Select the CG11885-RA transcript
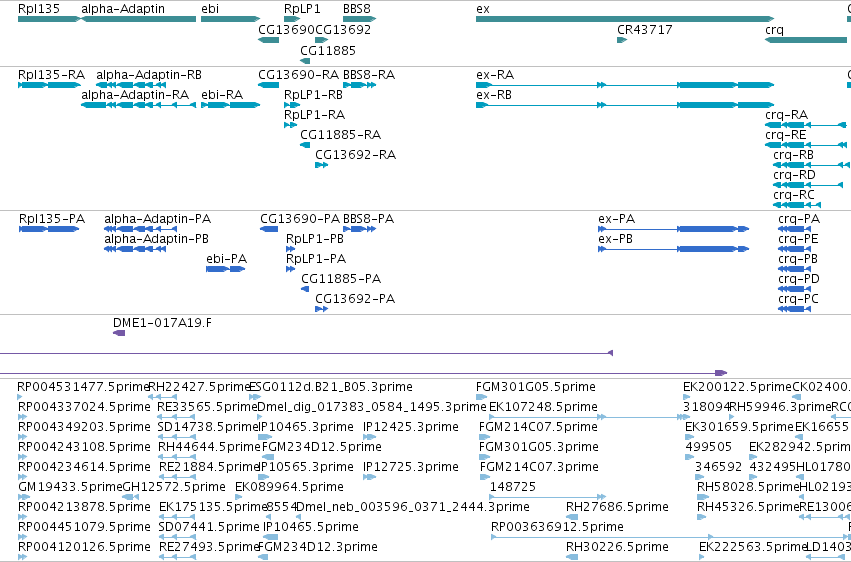 click(305, 145)
